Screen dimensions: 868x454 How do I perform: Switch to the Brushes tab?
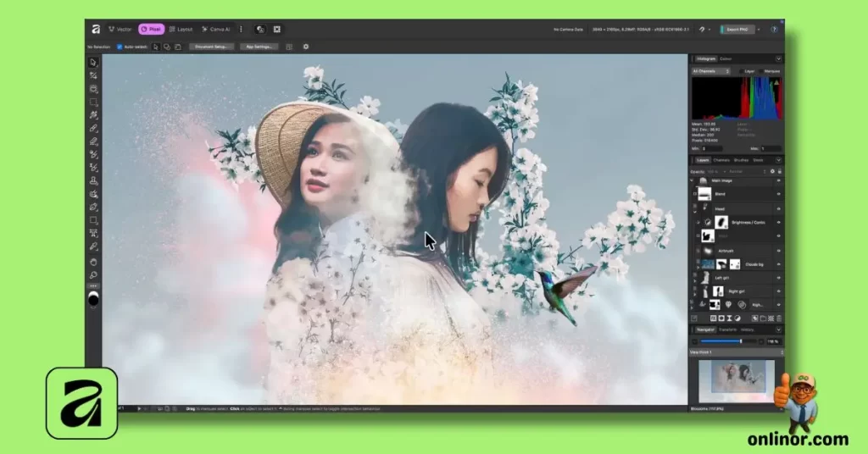[741, 160]
